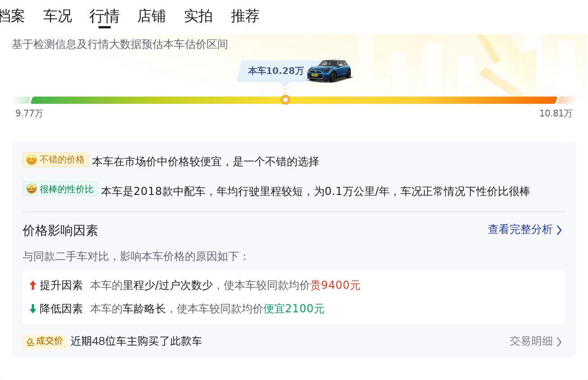The width and height of the screenshot is (588, 380).
Task: Switch to the 档案 tab
Action: 12,16
